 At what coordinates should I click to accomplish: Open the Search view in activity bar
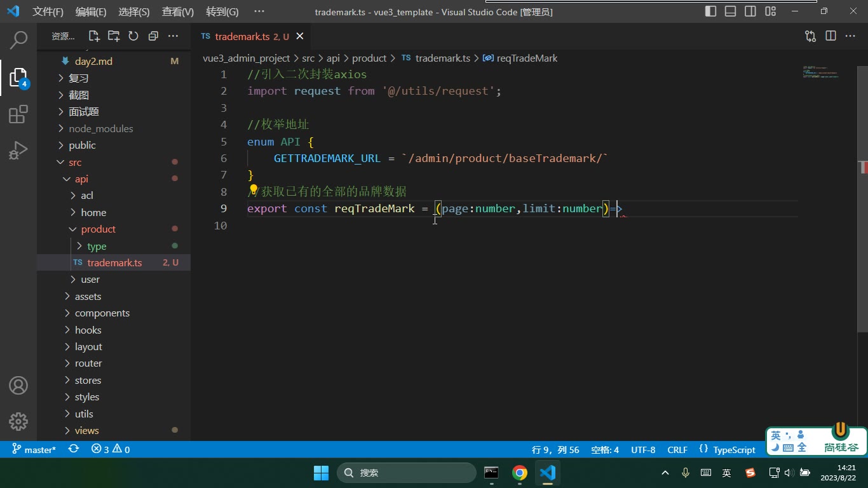tap(18, 41)
